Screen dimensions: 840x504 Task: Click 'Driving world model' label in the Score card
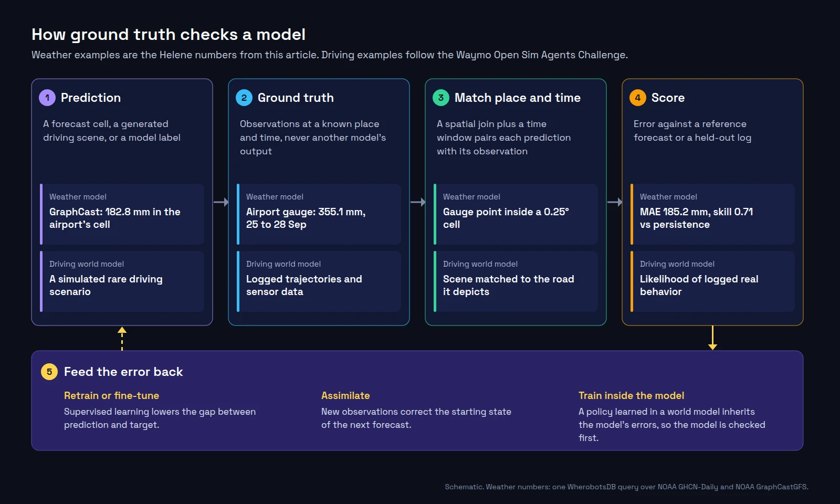[x=677, y=264]
